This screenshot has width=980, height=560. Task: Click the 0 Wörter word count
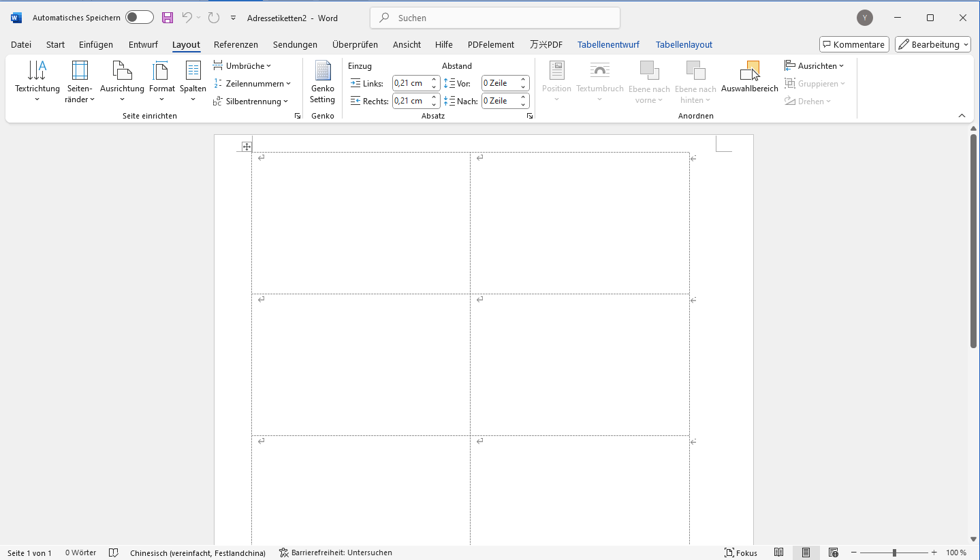[80, 553]
